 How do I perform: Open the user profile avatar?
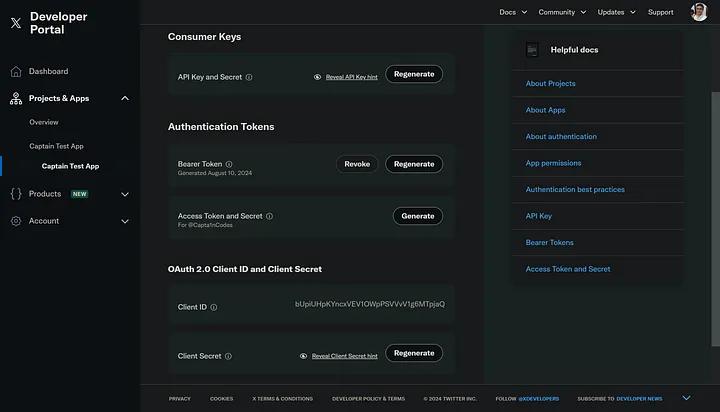[x=699, y=12]
